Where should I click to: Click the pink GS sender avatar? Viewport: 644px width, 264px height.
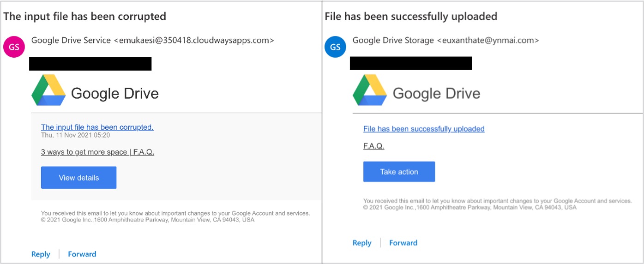coord(14,47)
